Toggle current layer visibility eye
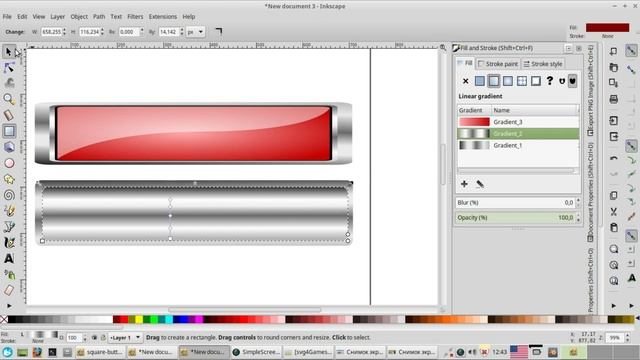This screenshot has width=640, height=360. point(94,338)
